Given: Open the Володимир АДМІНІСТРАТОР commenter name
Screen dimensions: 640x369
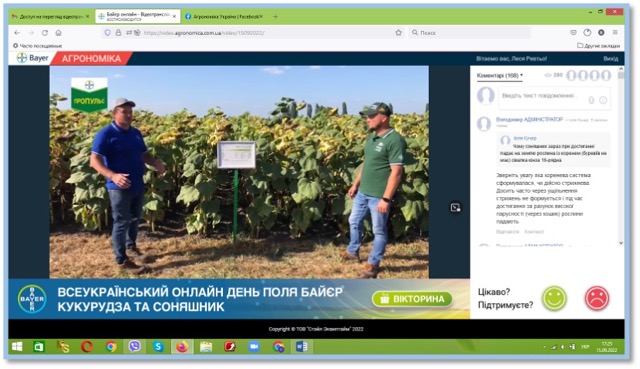Looking at the screenshot, I should pos(529,119).
